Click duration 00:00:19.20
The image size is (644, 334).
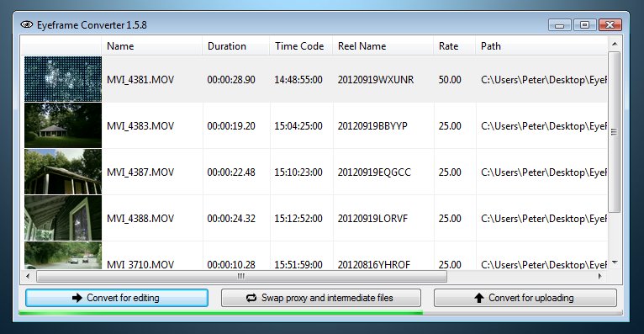(231, 125)
